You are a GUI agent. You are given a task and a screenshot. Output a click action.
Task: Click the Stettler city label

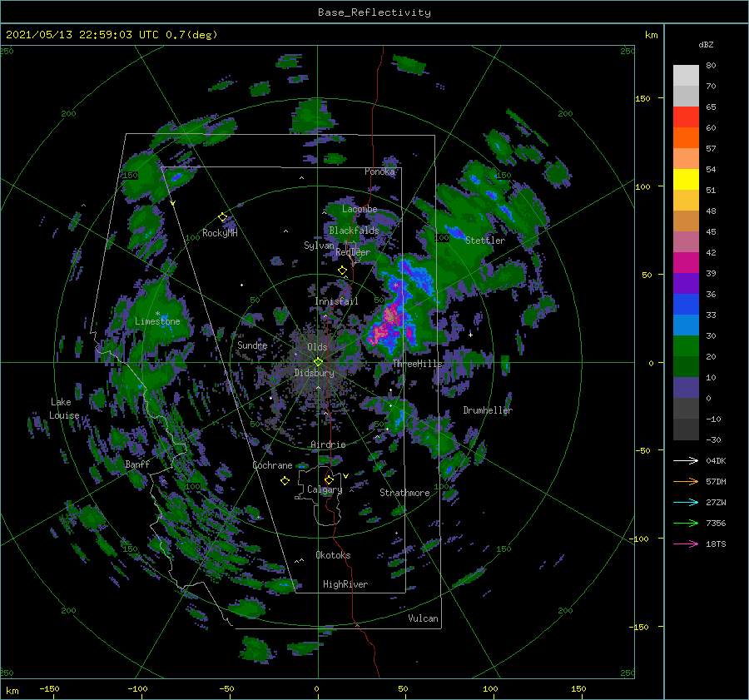click(x=485, y=241)
